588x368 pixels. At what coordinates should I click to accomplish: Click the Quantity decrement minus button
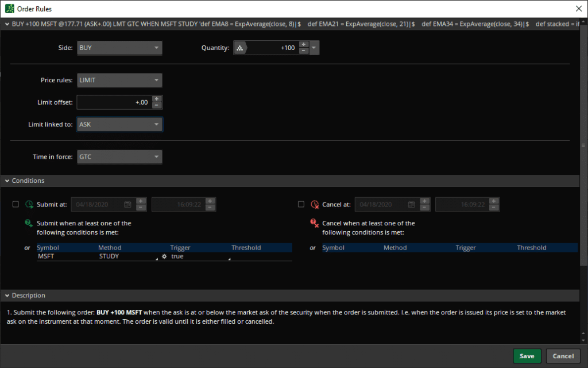[304, 51]
